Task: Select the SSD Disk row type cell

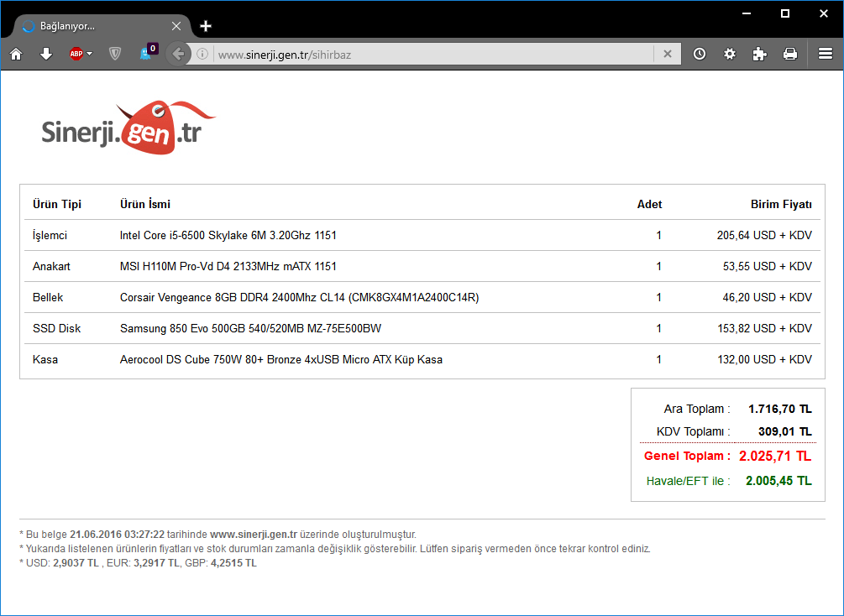Action: click(x=56, y=329)
